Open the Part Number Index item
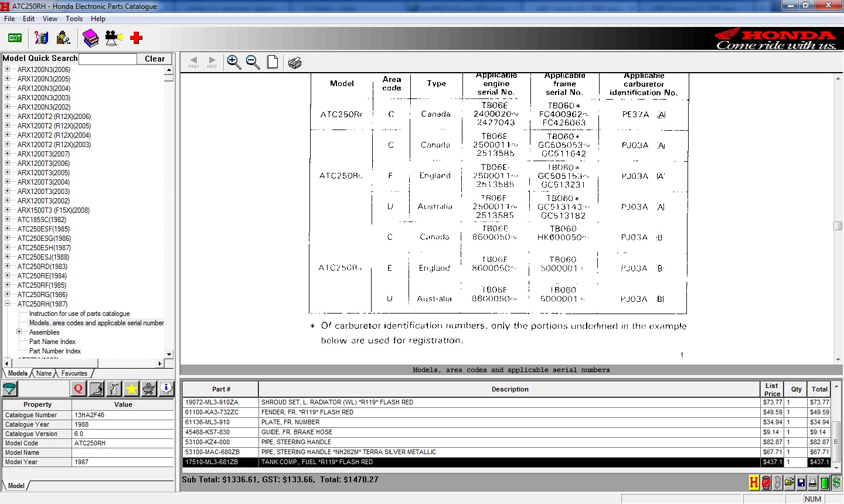The image size is (844, 504). [x=55, y=351]
